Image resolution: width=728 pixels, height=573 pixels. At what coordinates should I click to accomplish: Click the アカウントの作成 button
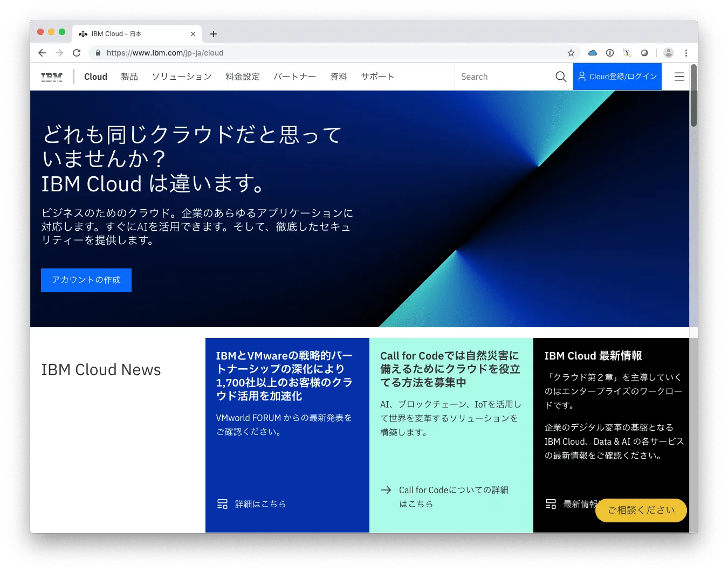(x=86, y=280)
